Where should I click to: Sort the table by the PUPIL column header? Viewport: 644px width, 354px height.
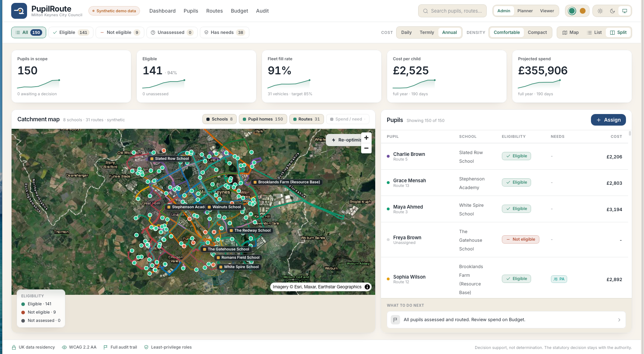coord(393,136)
